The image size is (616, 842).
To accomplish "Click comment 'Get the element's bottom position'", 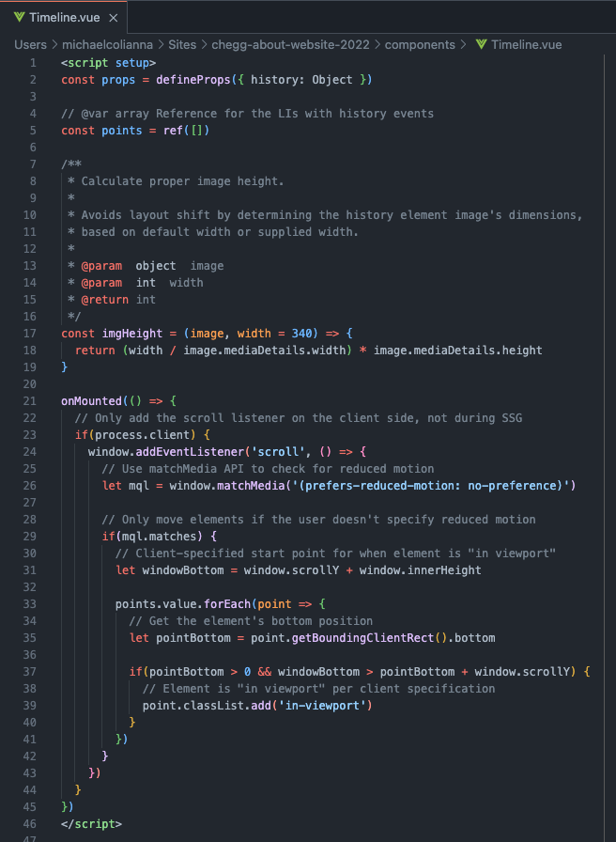I will tap(251, 621).
